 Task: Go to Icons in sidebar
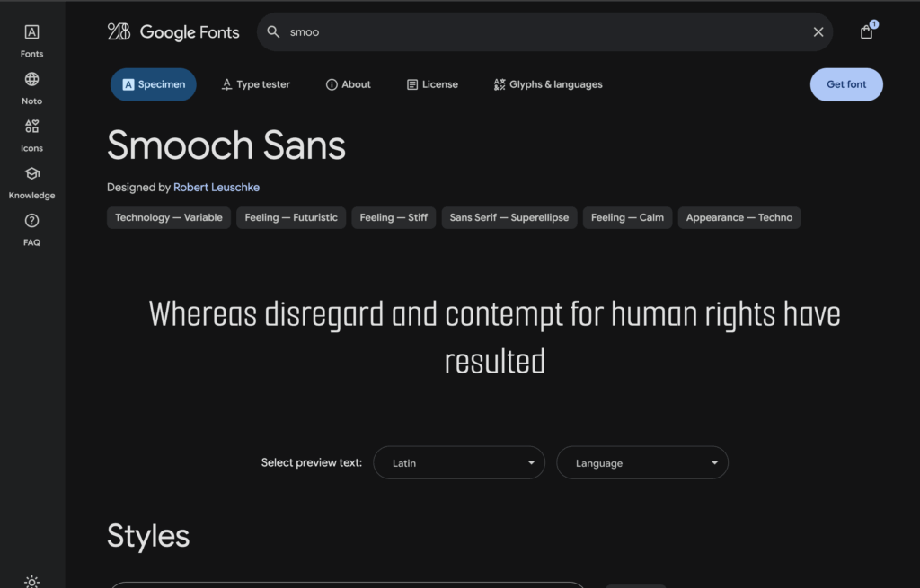[31, 136]
